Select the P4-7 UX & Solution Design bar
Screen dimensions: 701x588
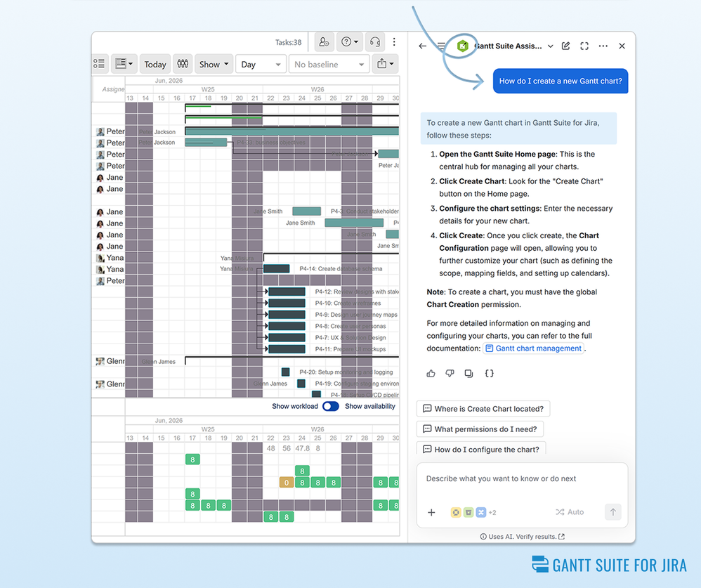coord(287,338)
